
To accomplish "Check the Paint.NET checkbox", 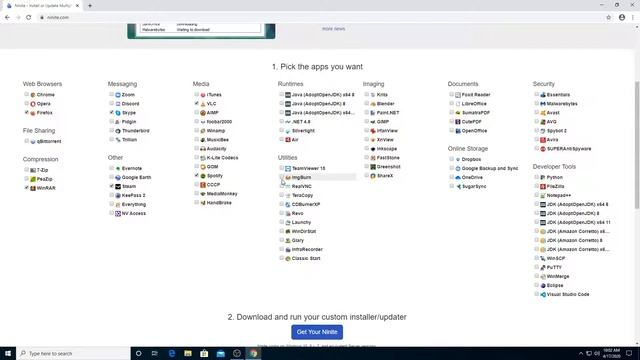I will (x=366, y=112).
